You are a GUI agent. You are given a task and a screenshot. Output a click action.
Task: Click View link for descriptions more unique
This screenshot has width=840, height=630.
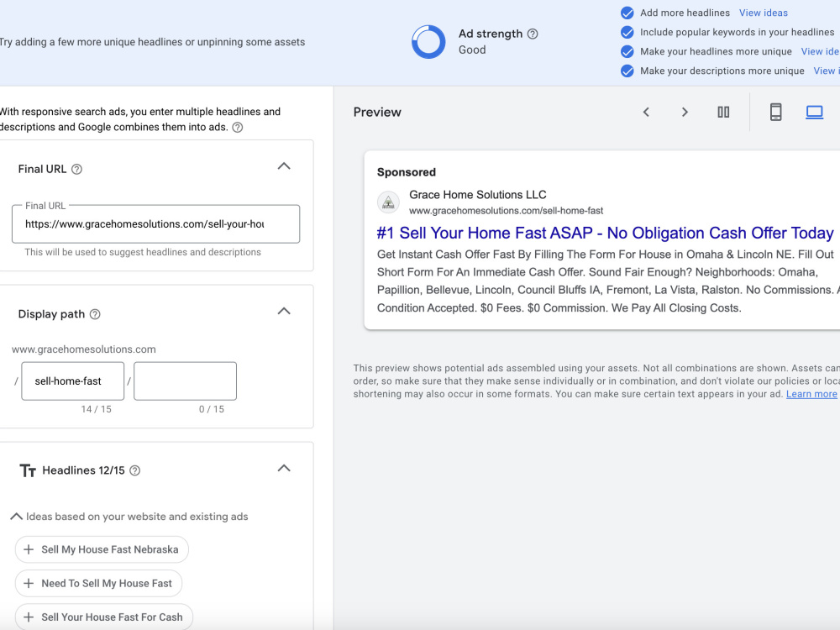(x=827, y=71)
